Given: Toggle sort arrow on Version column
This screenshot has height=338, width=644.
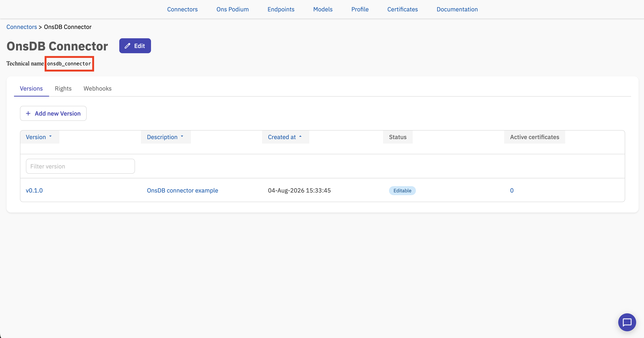Looking at the screenshot, I should [x=50, y=136].
